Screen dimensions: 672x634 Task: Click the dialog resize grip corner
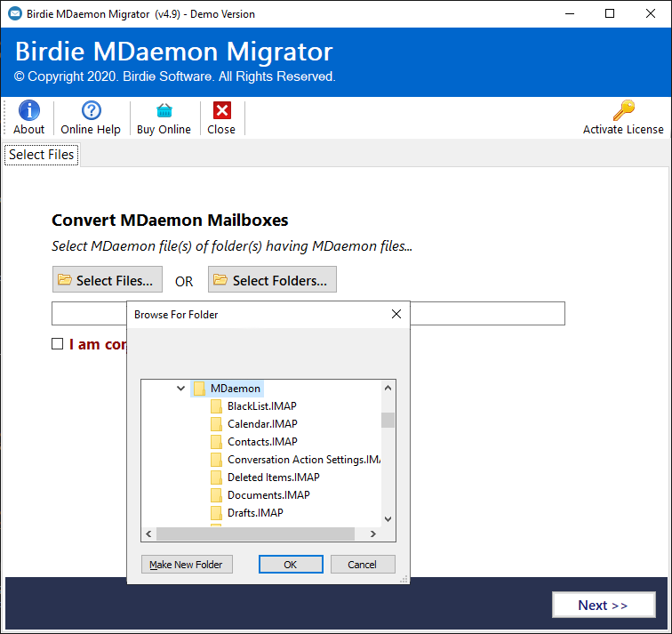click(404, 579)
